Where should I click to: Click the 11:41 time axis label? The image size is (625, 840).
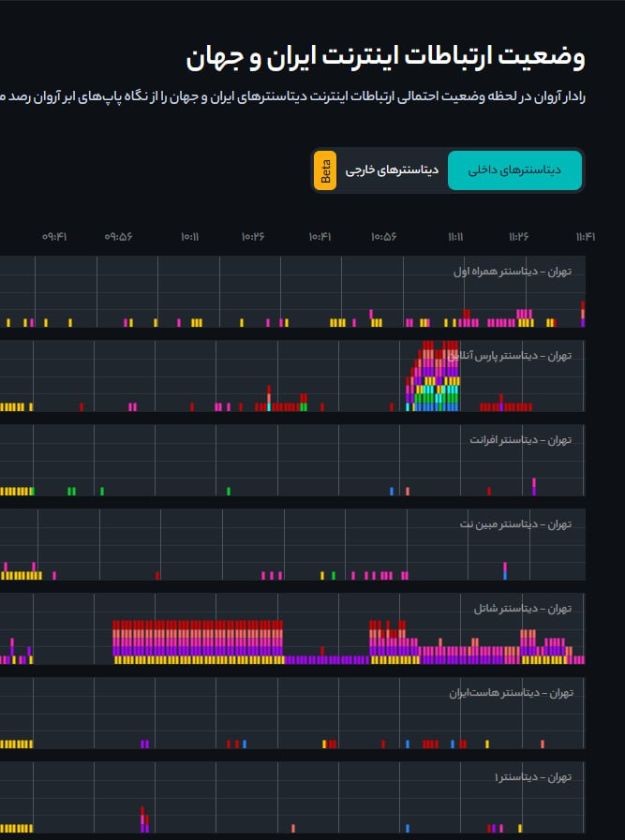(x=585, y=237)
